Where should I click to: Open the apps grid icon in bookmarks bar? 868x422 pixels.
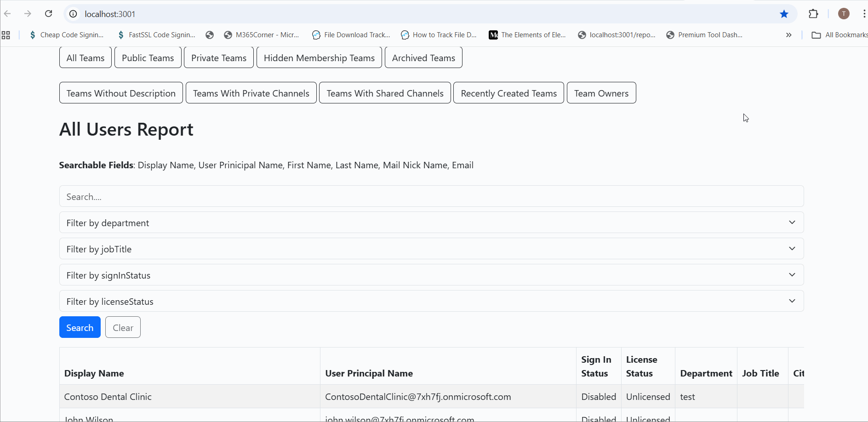(x=6, y=35)
